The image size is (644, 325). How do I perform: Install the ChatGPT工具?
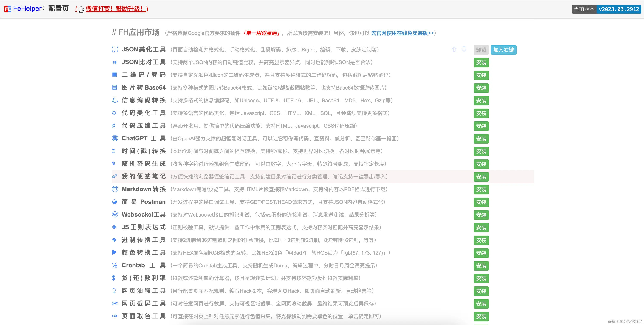[x=481, y=139]
